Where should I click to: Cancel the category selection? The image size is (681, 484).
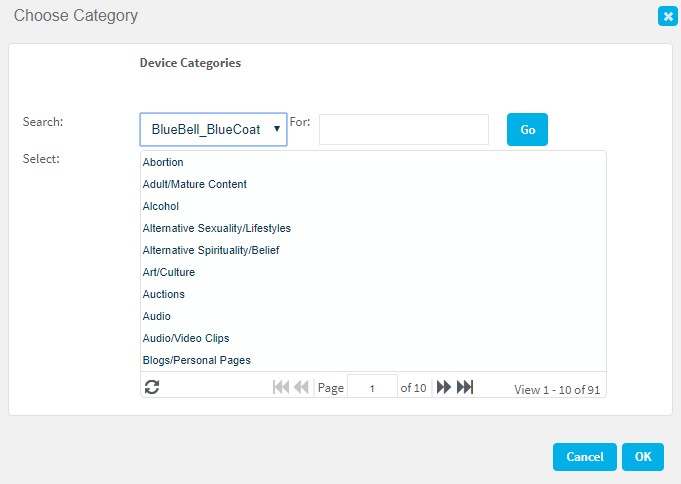(584, 457)
